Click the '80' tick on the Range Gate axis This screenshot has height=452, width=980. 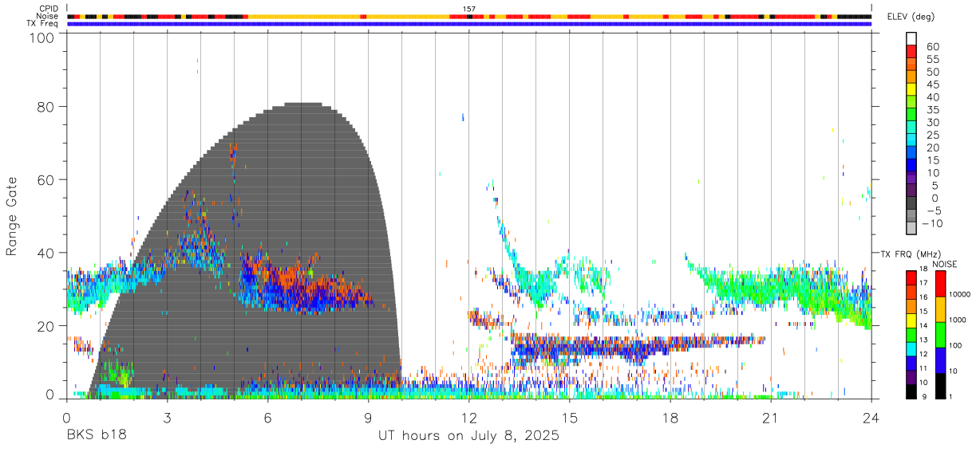[46, 106]
